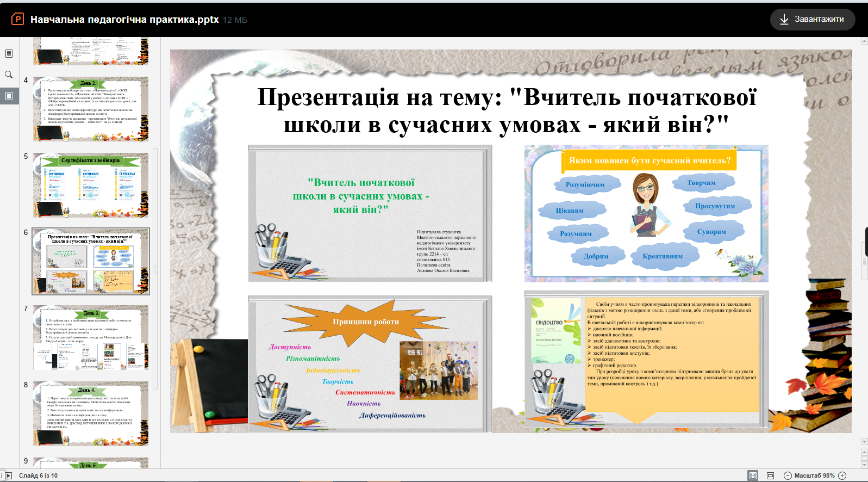Click the zoom in plus icon
This screenshot has height=482, width=868.
tap(842, 475)
